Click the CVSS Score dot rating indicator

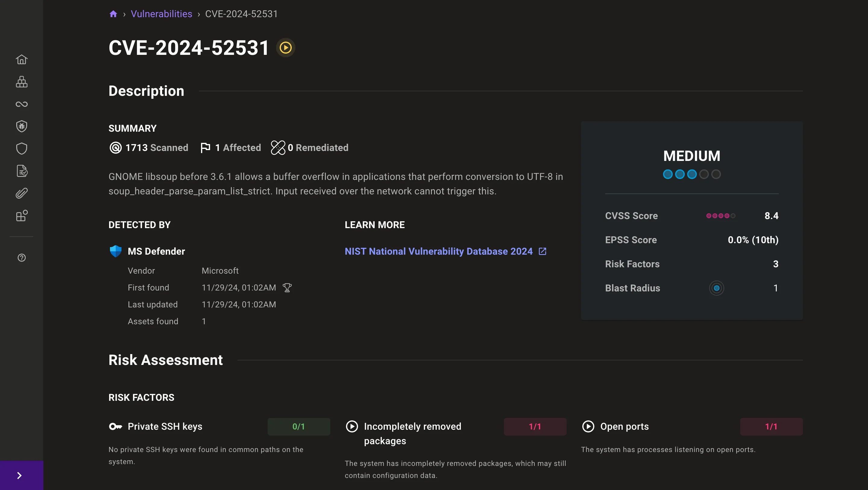[720, 216]
